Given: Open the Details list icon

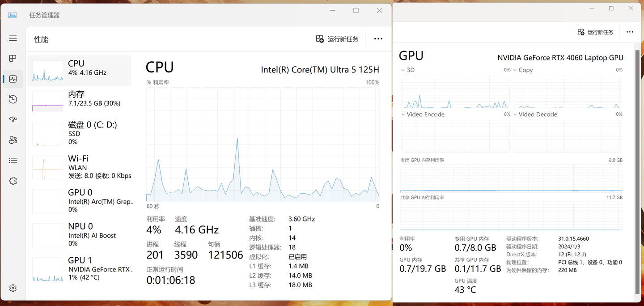Looking at the screenshot, I should (x=13, y=160).
